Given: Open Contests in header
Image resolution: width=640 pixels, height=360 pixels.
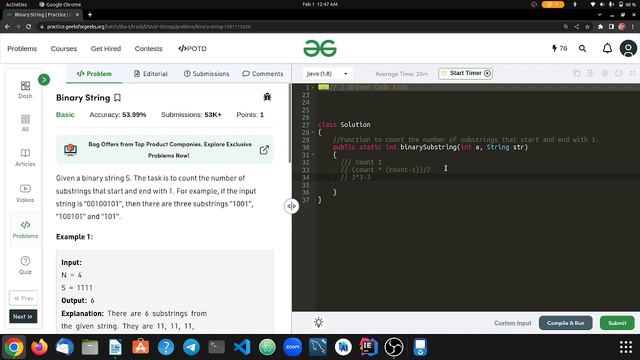Looking at the screenshot, I should [149, 49].
